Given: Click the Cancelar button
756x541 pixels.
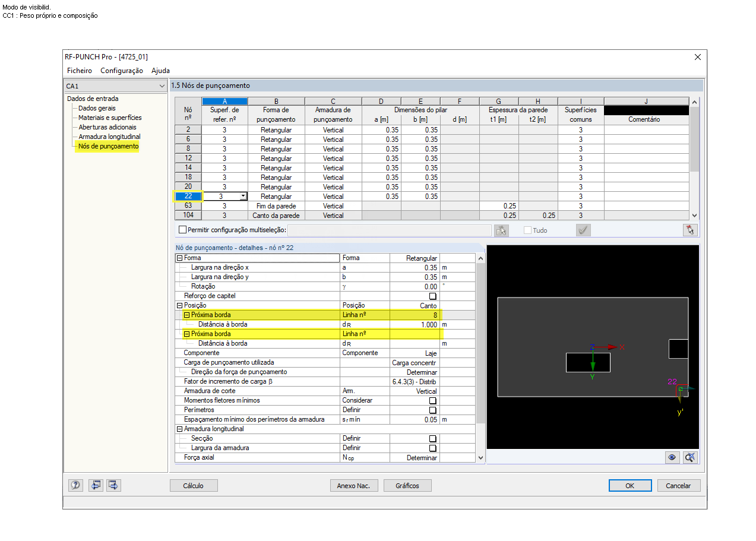Looking at the screenshot, I should point(678,485).
